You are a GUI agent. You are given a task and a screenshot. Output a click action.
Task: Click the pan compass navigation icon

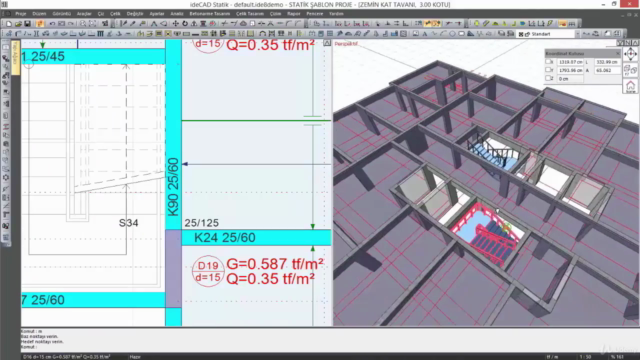[x=630, y=54]
